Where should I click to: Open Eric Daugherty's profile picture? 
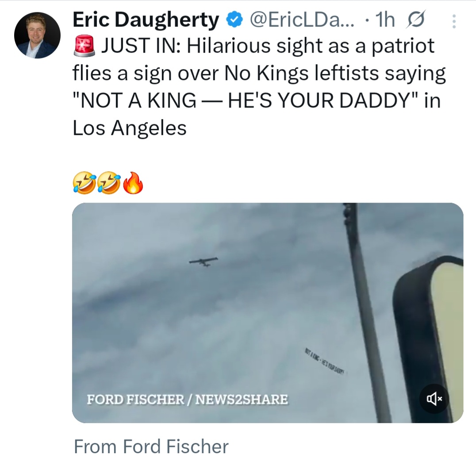pos(37,35)
